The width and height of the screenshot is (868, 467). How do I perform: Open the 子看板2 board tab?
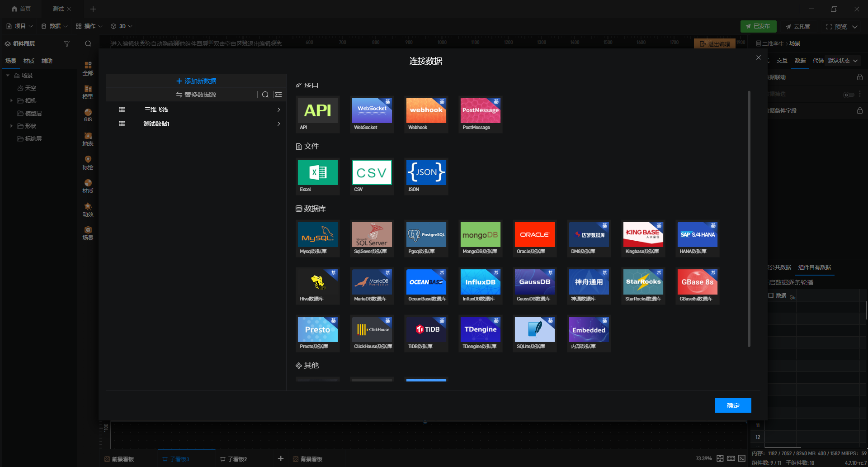[x=234, y=459]
